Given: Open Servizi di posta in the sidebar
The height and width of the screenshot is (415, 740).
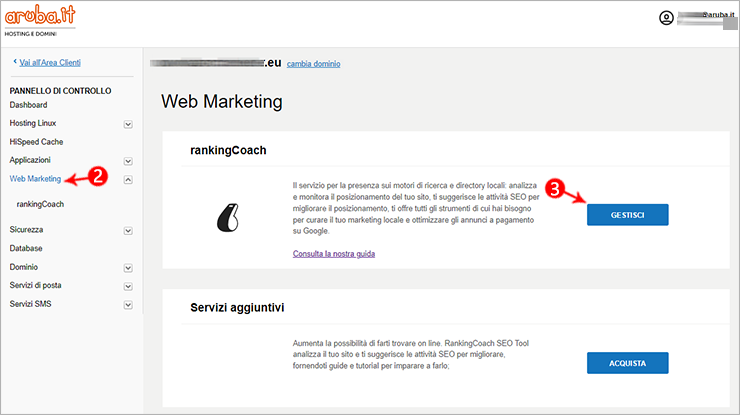Looking at the screenshot, I should tap(35, 285).
